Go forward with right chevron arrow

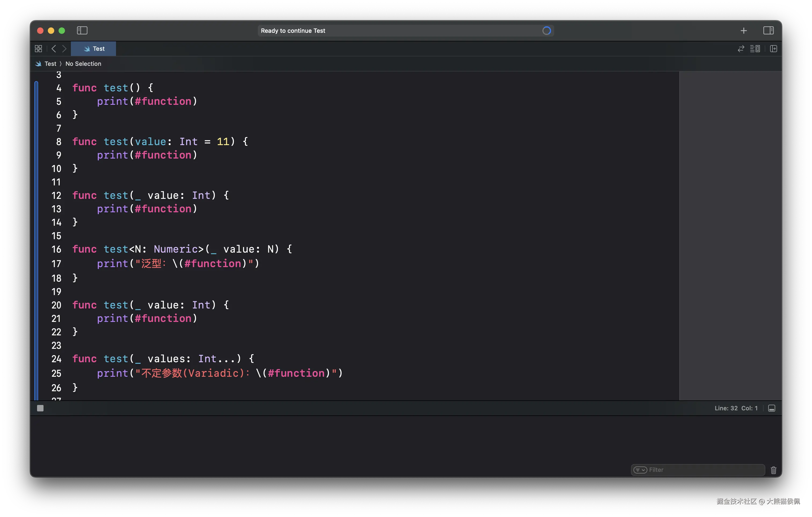64,49
